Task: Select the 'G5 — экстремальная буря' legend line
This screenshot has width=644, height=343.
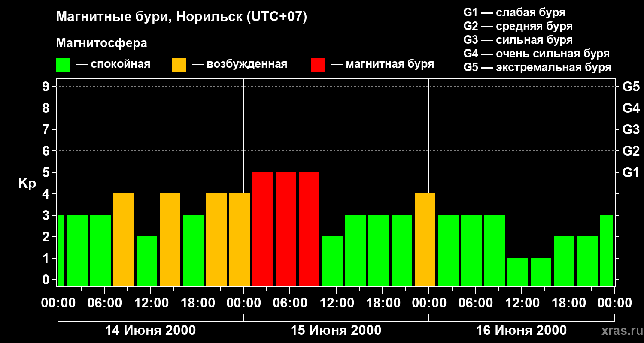Action: (538, 67)
